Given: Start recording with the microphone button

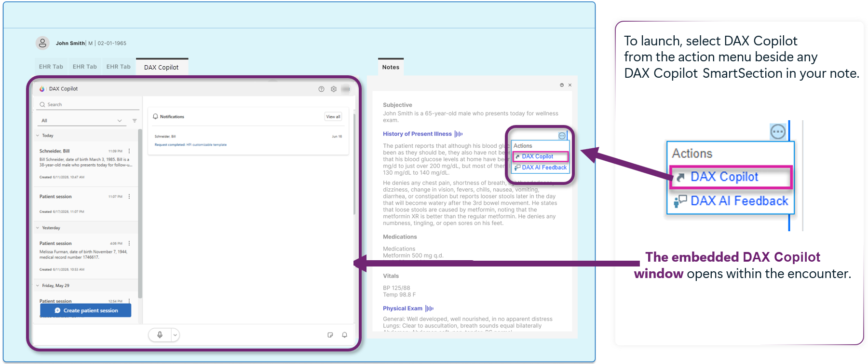Looking at the screenshot, I should click(x=160, y=335).
